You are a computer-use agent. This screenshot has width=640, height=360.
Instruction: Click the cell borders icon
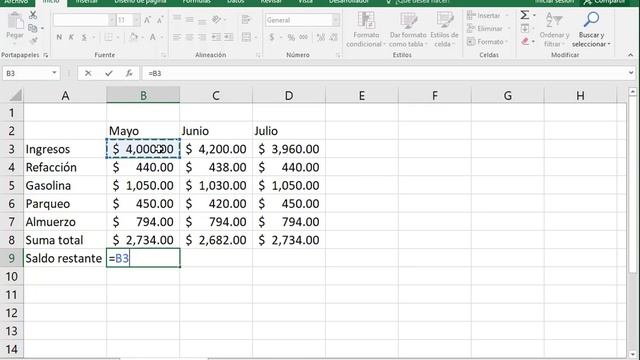[108, 38]
